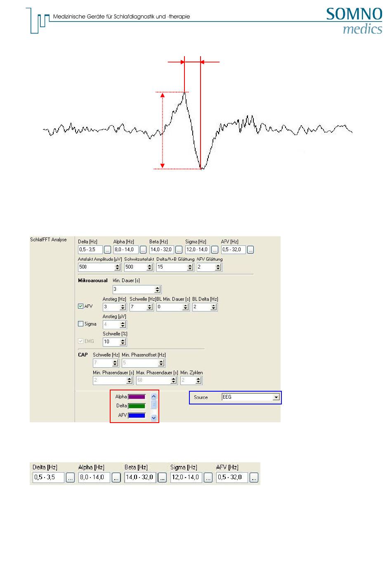The height and width of the screenshot is (573, 392).
Task: Click Sigma [Hz] field 12,0 - 14,0 in analysis panel
Action: (x=198, y=250)
